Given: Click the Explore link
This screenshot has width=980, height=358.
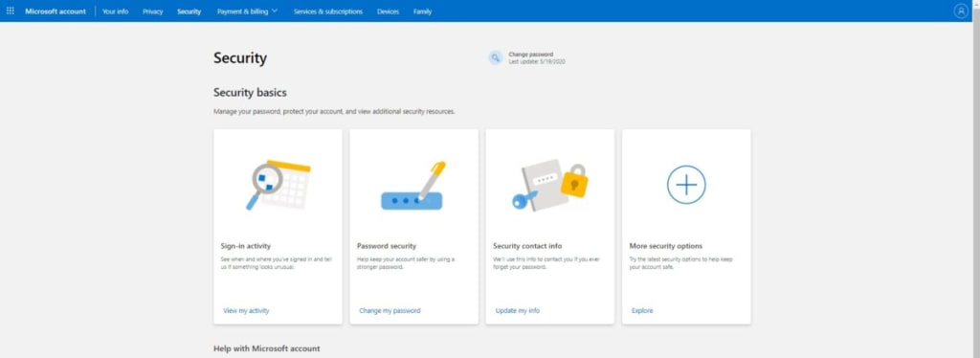Looking at the screenshot, I should point(642,310).
